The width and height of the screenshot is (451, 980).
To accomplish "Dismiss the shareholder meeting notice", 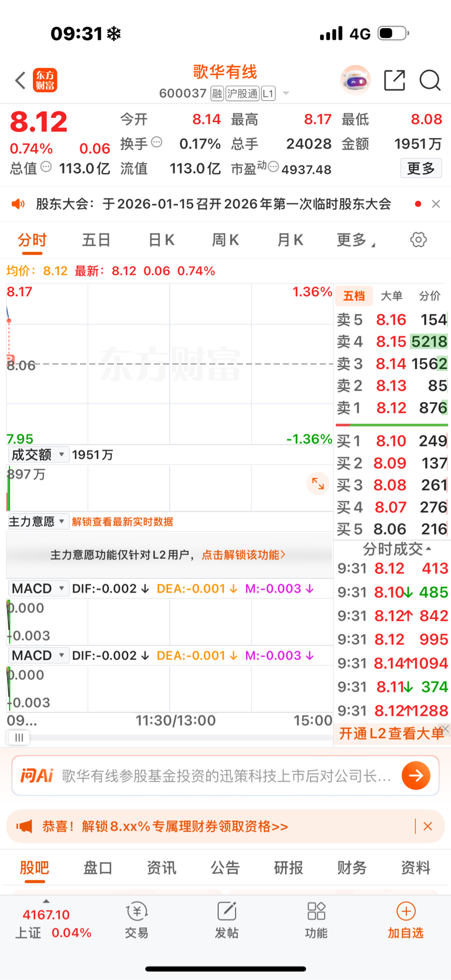I will coord(436,204).
